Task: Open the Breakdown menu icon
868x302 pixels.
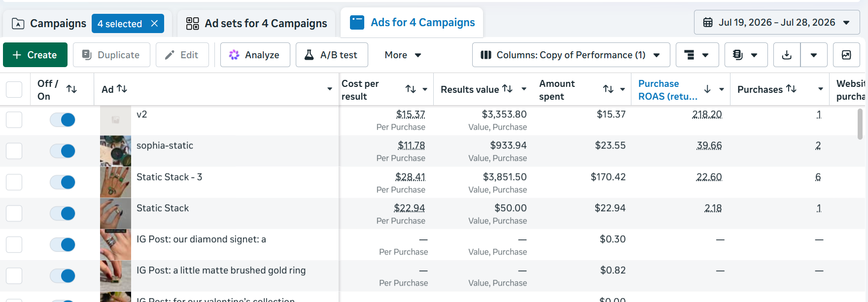Action: [x=697, y=55]
